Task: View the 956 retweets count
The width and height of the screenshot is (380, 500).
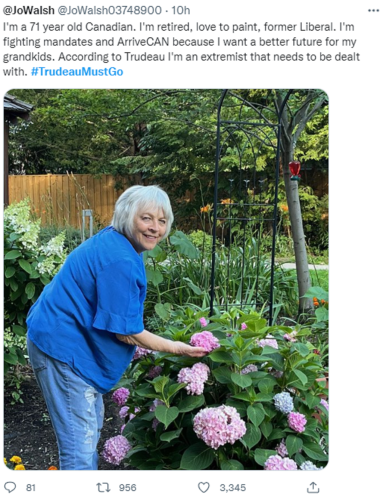Action: [x=128, y=488]
